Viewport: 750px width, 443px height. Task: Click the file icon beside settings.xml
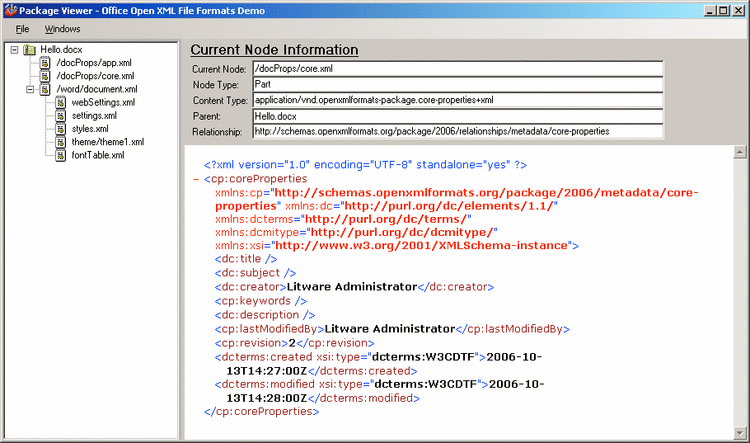tap(60, 116)
